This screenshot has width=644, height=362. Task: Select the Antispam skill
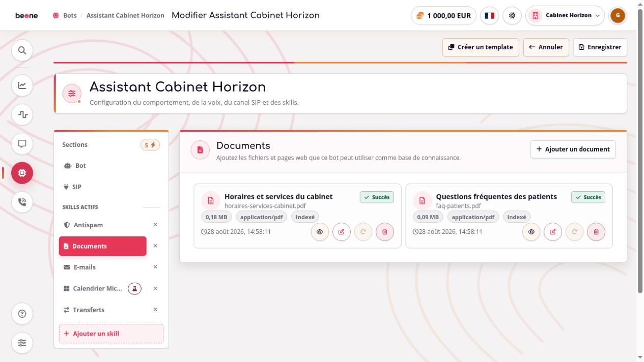click(103, 225)
